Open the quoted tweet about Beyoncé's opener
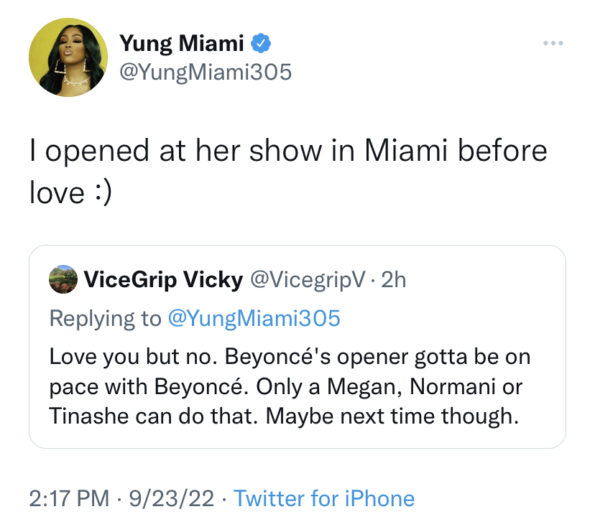595x527 pixels. [x=297, y=347]
